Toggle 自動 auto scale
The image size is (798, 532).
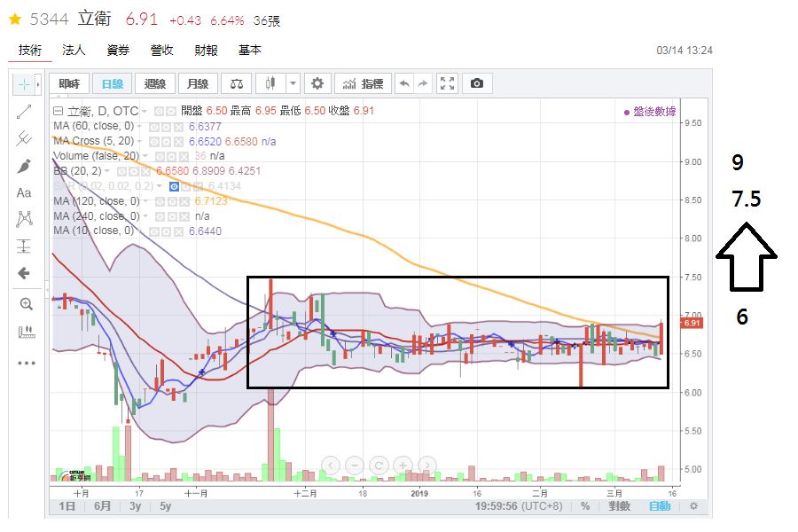coord(660,506)
